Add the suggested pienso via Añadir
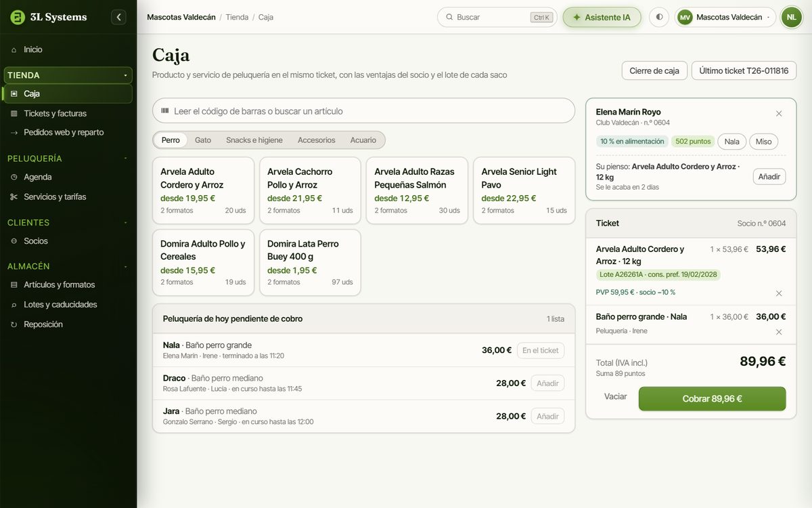 (x=769, y=177)
